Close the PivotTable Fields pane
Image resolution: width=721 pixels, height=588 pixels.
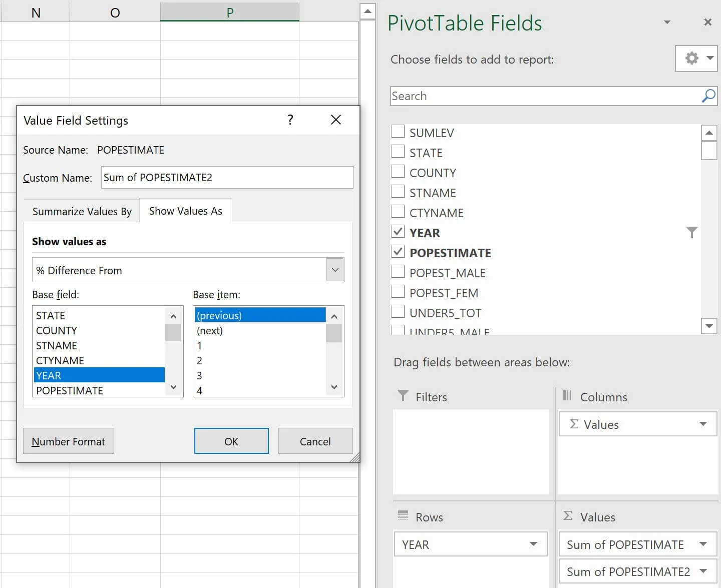(x=707, y=22)
